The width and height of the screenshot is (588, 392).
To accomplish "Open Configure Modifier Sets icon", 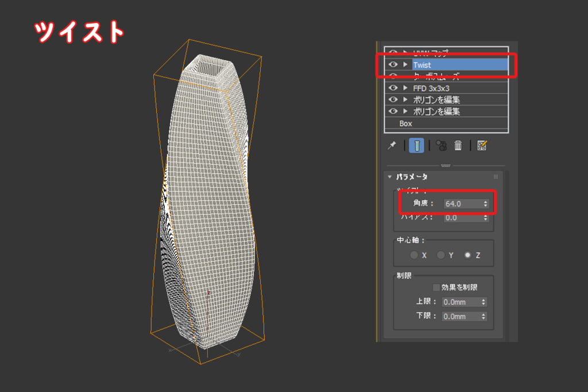I will click(x=482, y=146).
